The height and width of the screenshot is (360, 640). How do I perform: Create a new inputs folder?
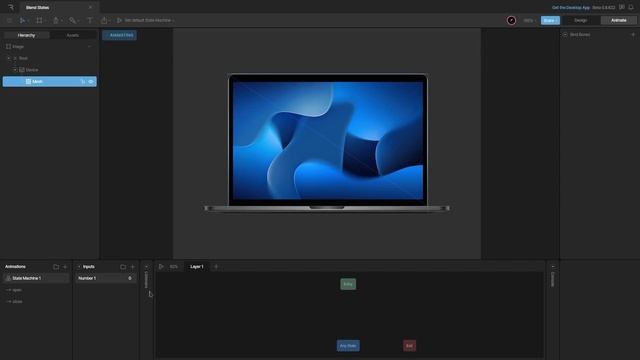click(123, 267)
